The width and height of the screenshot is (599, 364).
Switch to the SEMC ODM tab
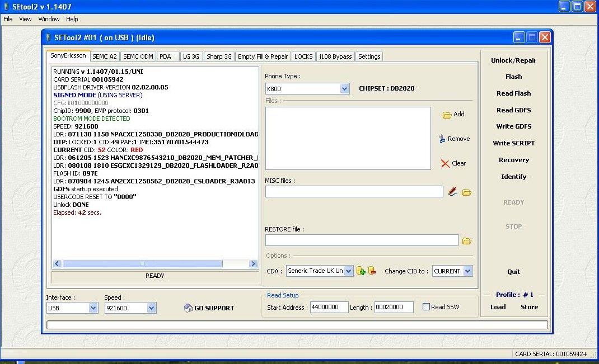138,56
